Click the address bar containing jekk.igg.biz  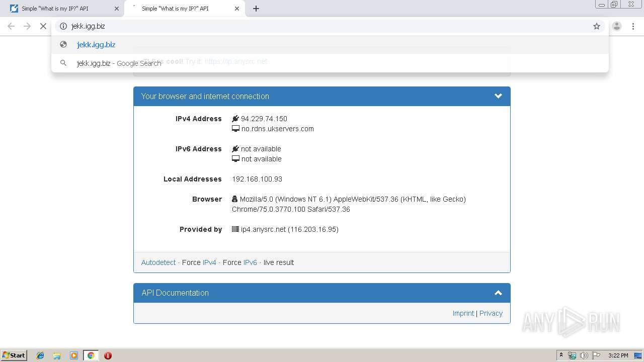click(x=330, y=26)
